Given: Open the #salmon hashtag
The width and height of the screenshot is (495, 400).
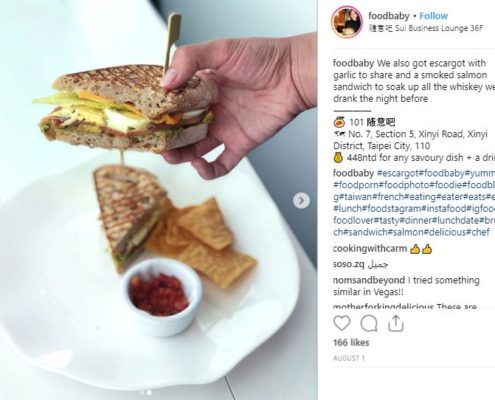Looking at the screenshot, I should click(406, 232).
